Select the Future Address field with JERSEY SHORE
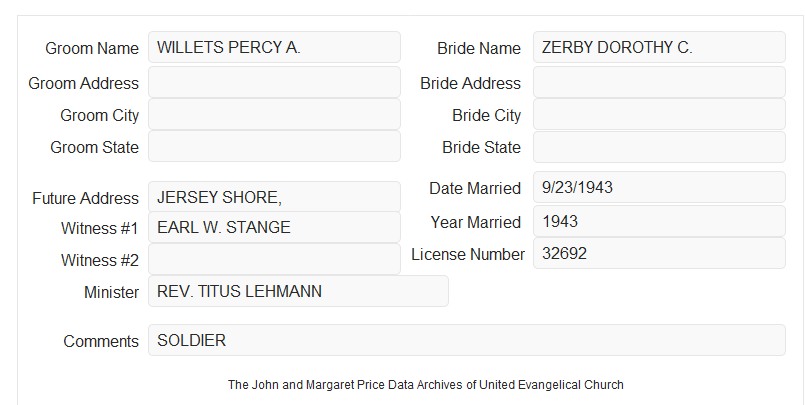The image size is (805, 405). point(274,197)
